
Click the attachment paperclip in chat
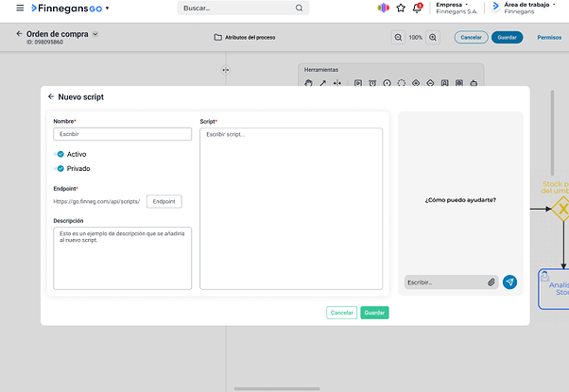click(x=491, y=281)
